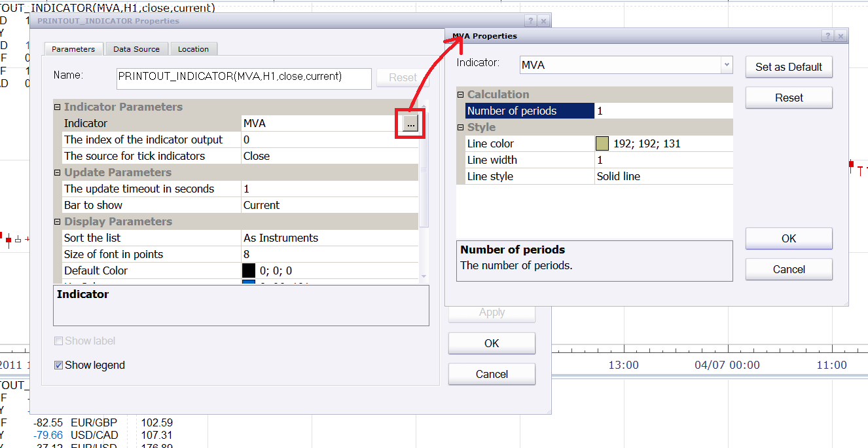This screenshot has width=868, height=448.
Task: Switch to the Data Source tab
Action: (136, 49)
